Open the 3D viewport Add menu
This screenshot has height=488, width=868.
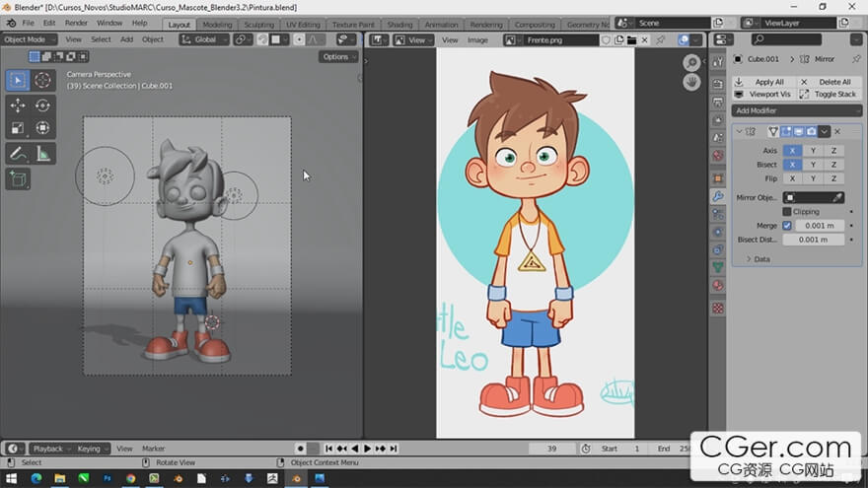point(127,39)
